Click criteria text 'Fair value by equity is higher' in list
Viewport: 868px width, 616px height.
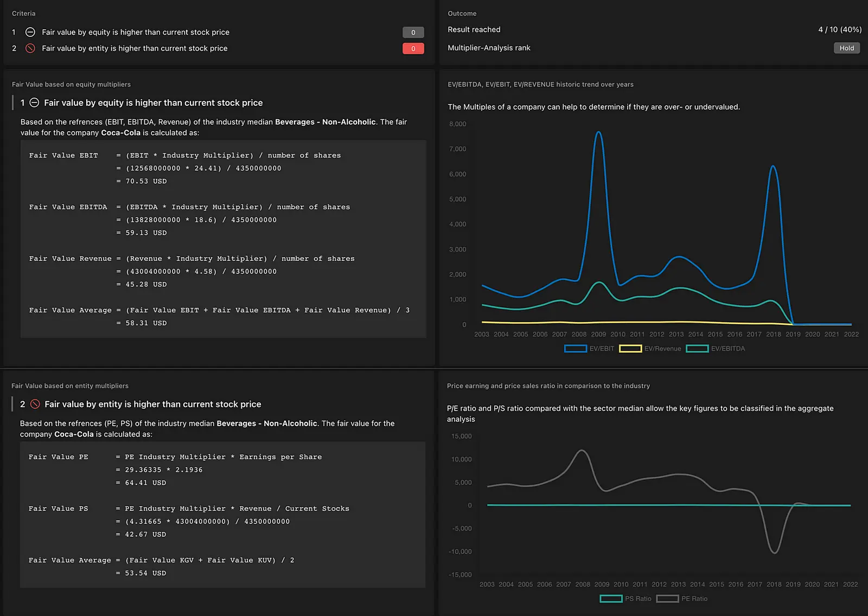coord(136,33)
